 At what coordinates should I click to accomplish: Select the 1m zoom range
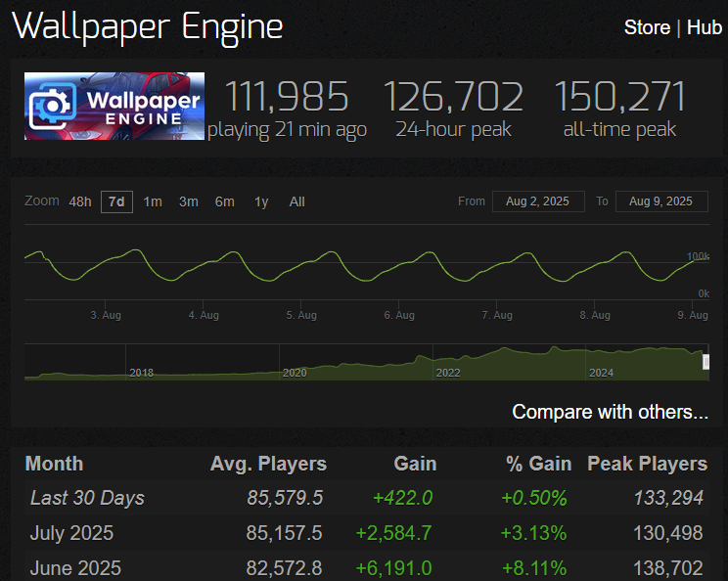(x=153, y=201)
